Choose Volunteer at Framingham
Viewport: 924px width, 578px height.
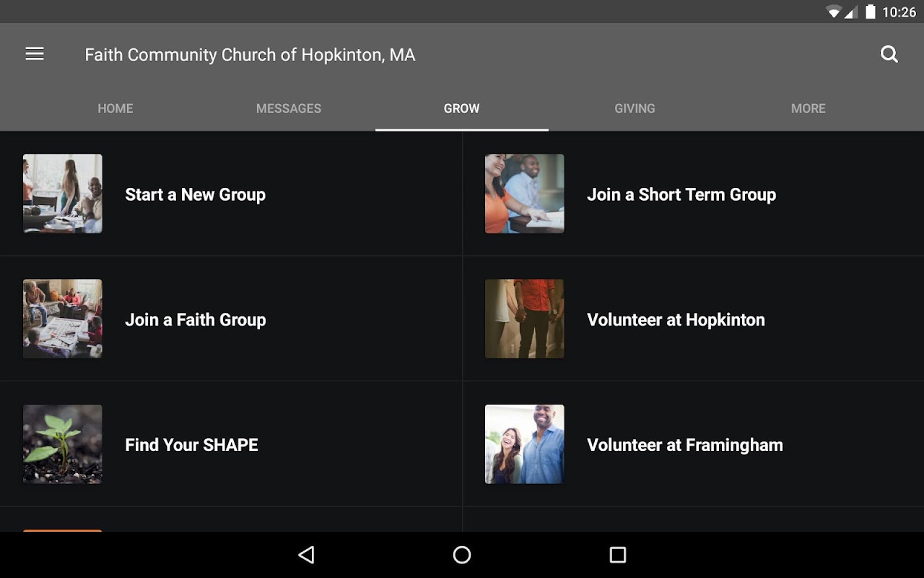click(685, 444)
